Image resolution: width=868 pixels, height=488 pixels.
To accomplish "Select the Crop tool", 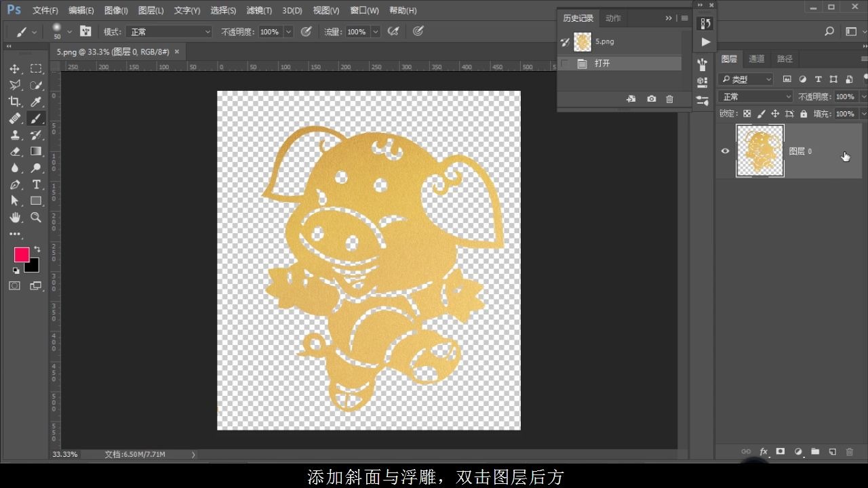I will click(14, 101).
